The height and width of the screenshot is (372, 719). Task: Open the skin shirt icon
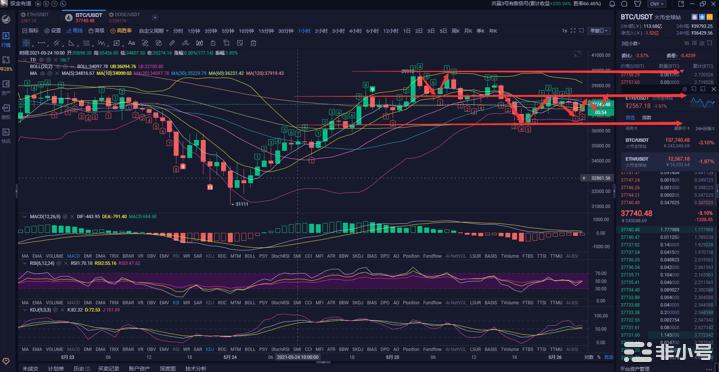coord(637,4)
